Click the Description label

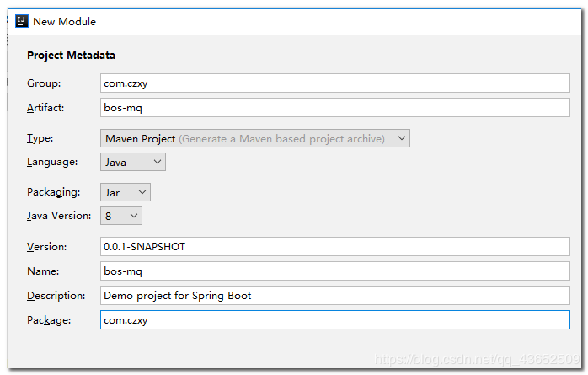[x=56, y=296]
